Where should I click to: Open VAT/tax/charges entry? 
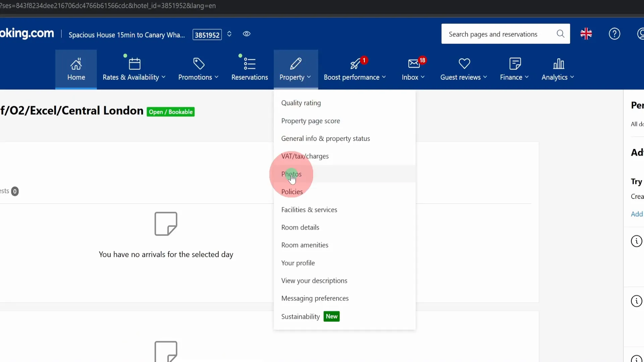point(344,156)
